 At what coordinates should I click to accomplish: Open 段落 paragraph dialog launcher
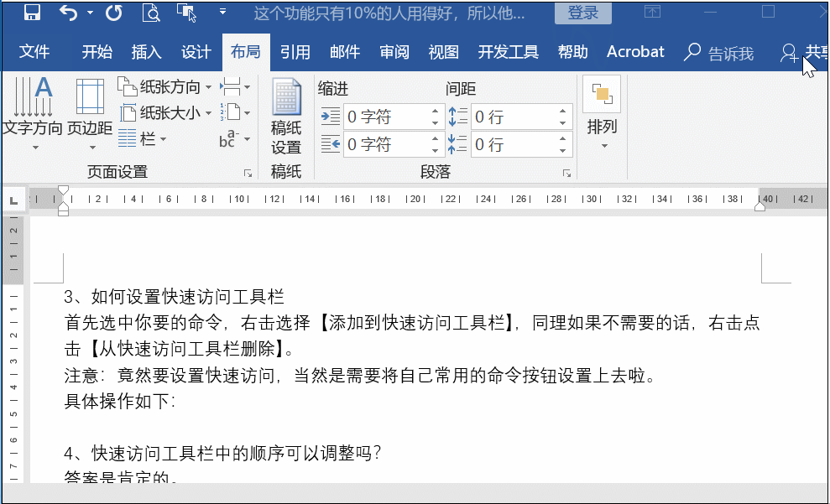point(566,173)
